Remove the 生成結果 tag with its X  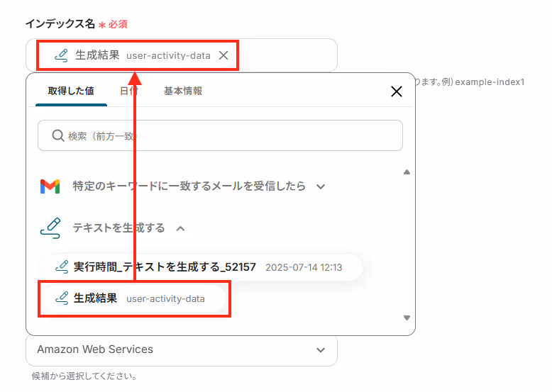[x=223, y=55]
